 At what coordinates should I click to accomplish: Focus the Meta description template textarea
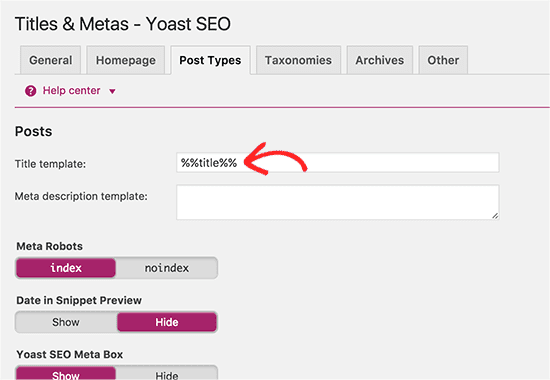[337, 202]
